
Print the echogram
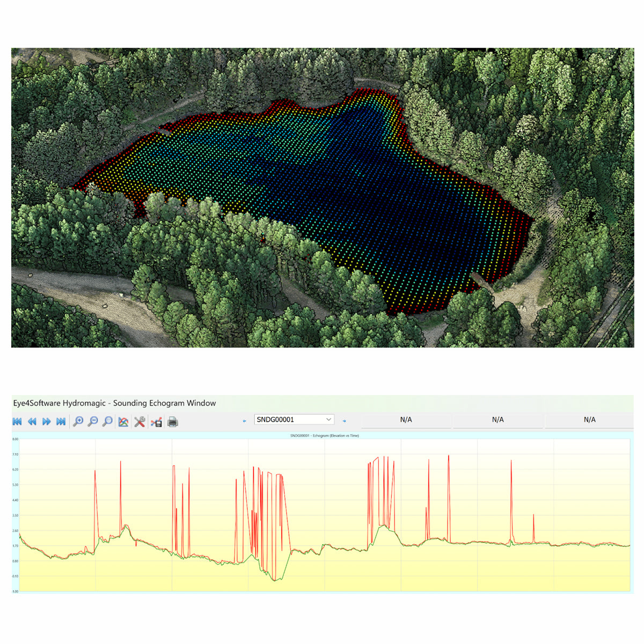coord(173,422)
